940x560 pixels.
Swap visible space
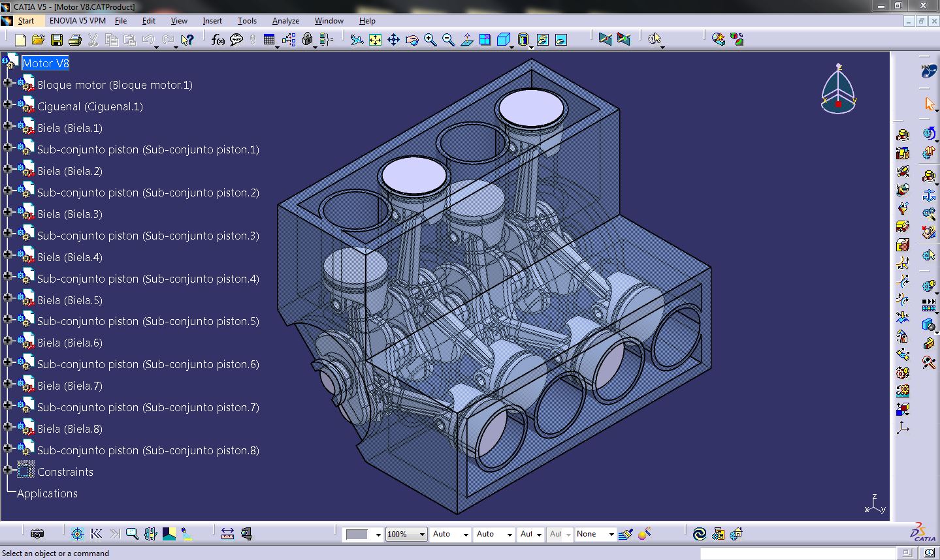point(560,40)
